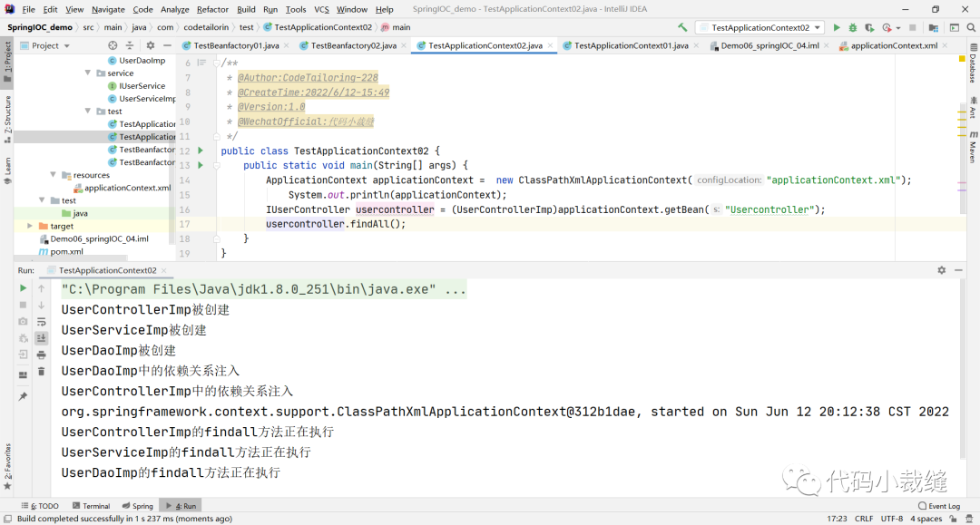Open the Database side panel
This screenshot has height=525, width=980.
[973, 64]
